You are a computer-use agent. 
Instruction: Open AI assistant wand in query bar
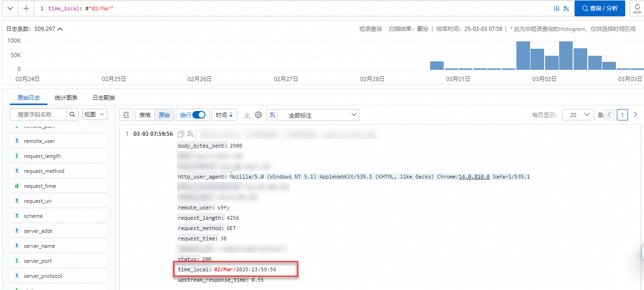pyautogui.click(x=566, y=8)
